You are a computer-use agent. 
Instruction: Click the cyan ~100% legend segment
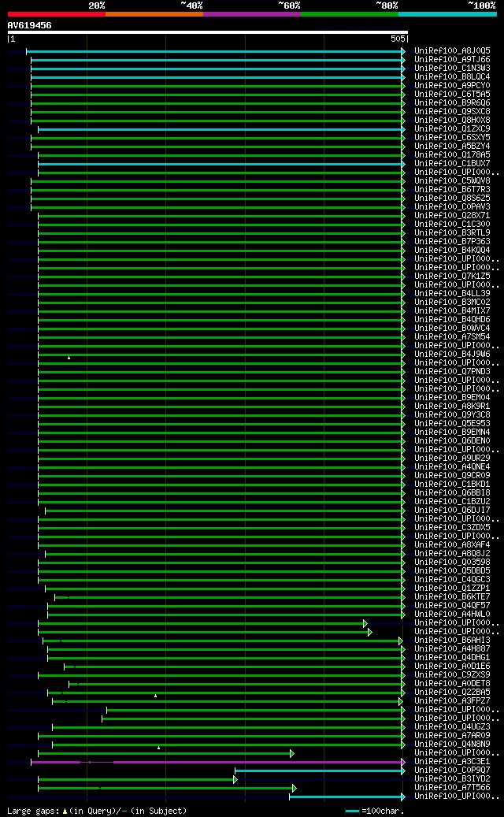coord(447,14)
